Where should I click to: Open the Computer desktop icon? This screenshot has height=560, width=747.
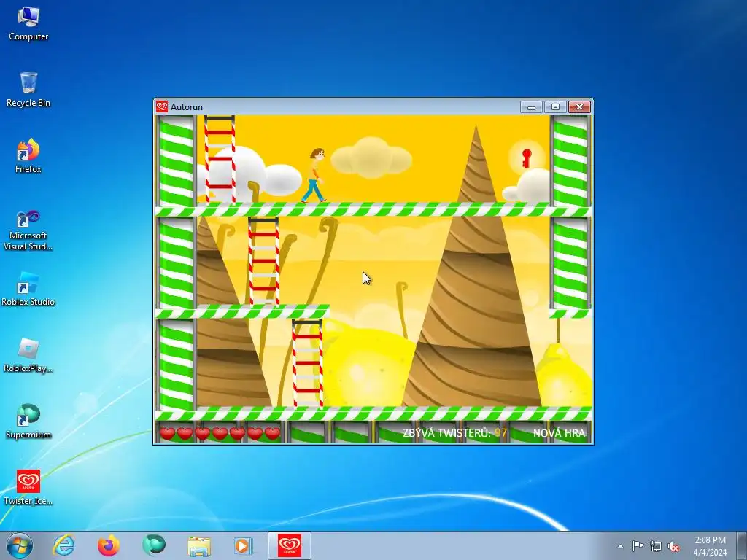[x=28, y=24]
